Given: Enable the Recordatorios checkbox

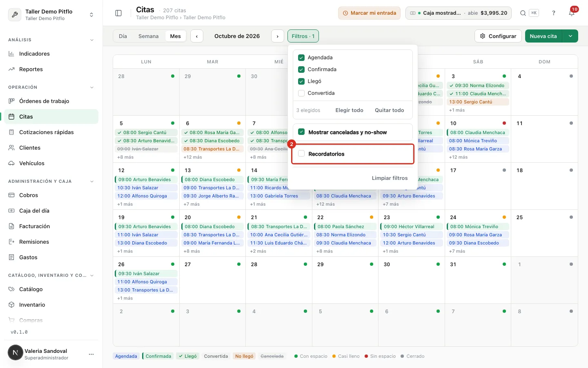Looking at the screenshot, I should click(x=301, y=154).
